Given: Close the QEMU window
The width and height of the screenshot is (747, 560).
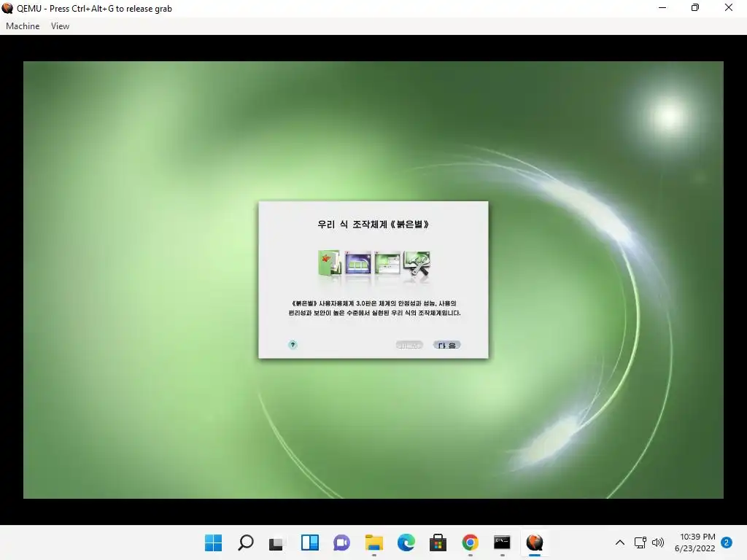Looking at the screenshot, I should click(x=729, y=8).
